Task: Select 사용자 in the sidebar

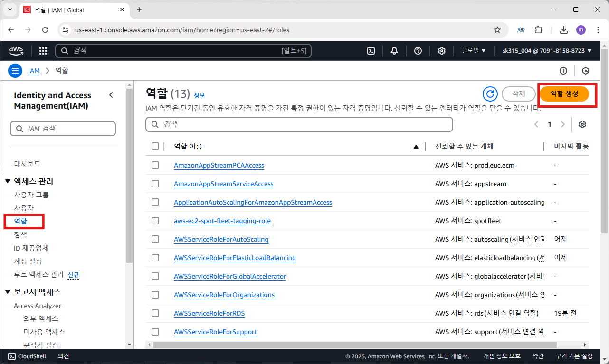Action: tap(24, 208)
